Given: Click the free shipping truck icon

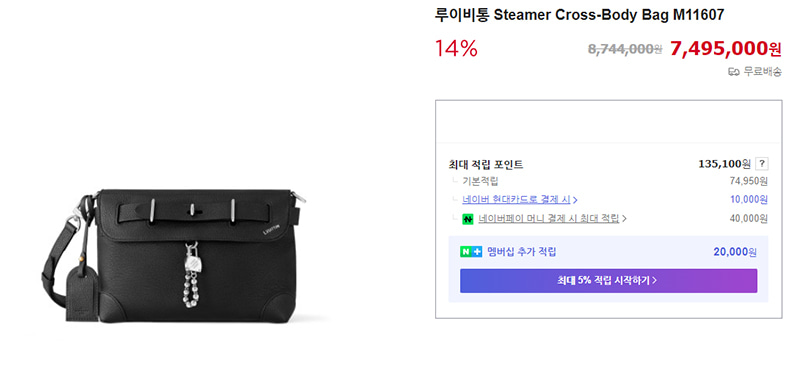Looking at the screenshot, I should coord(733,72).
